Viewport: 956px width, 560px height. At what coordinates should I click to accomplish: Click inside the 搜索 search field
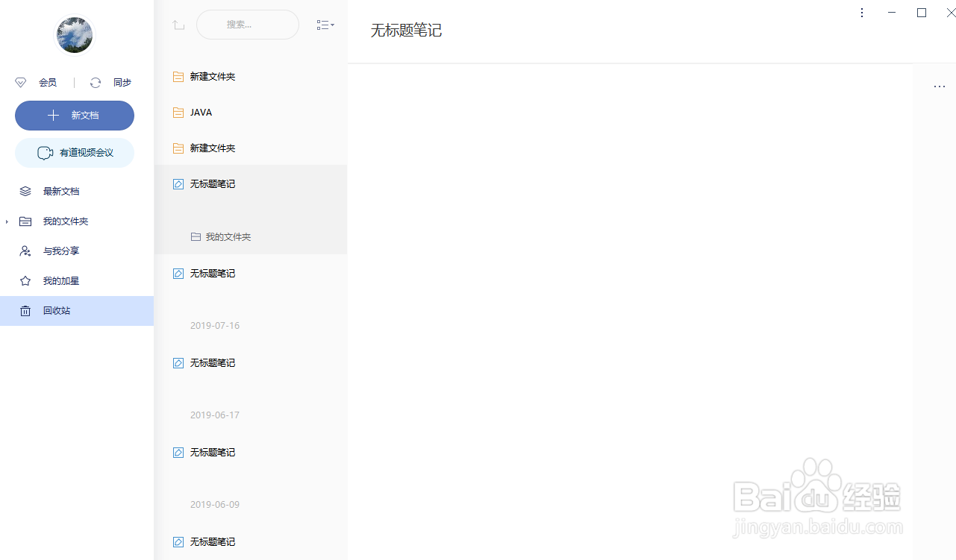[247, 25]
